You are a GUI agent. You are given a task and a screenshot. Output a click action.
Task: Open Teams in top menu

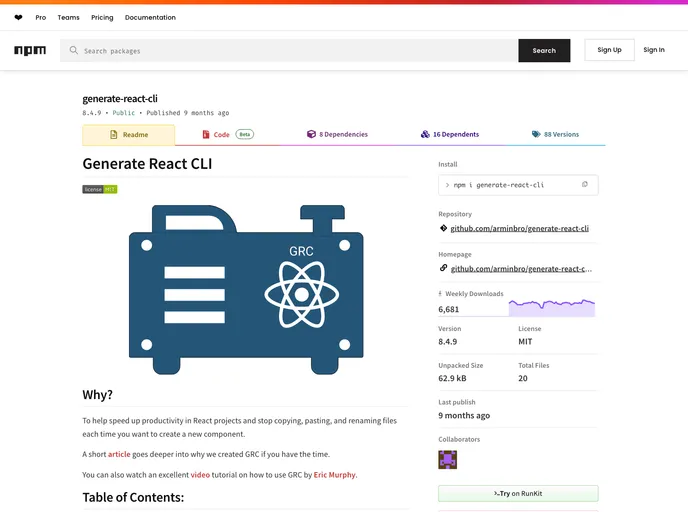(x=68, y=18)
